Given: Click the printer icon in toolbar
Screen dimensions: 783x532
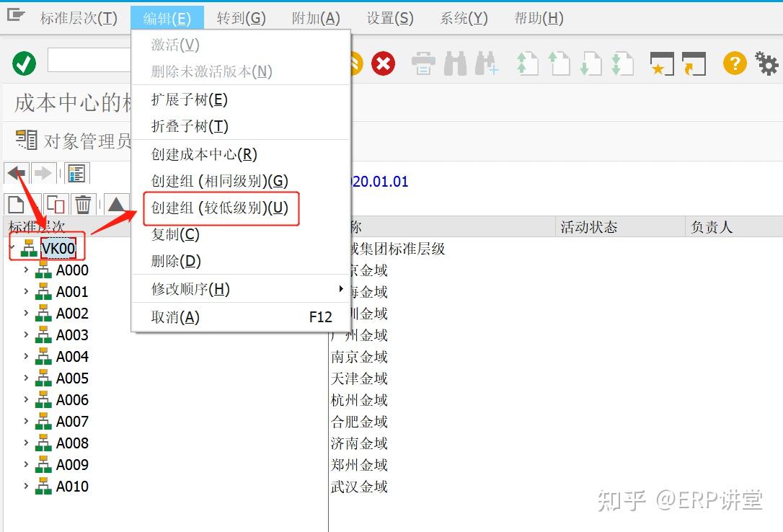Looking at the screenshot, I should pos(423,64).
